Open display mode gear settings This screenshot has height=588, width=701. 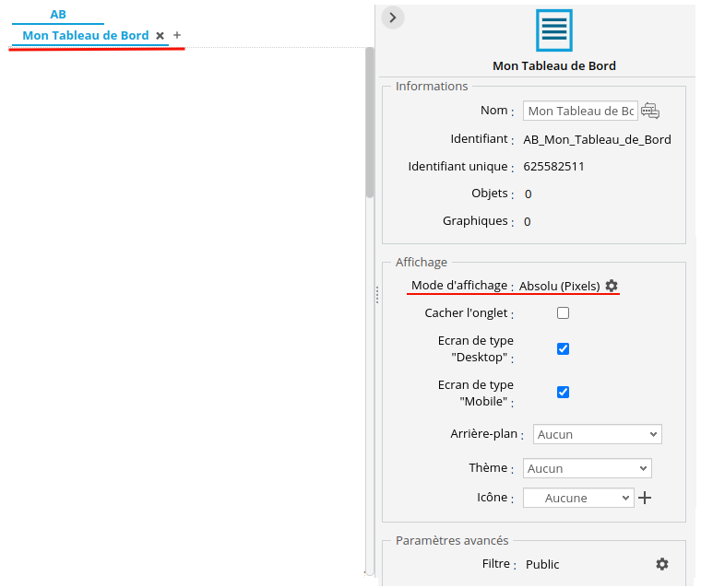pos(612,286)
